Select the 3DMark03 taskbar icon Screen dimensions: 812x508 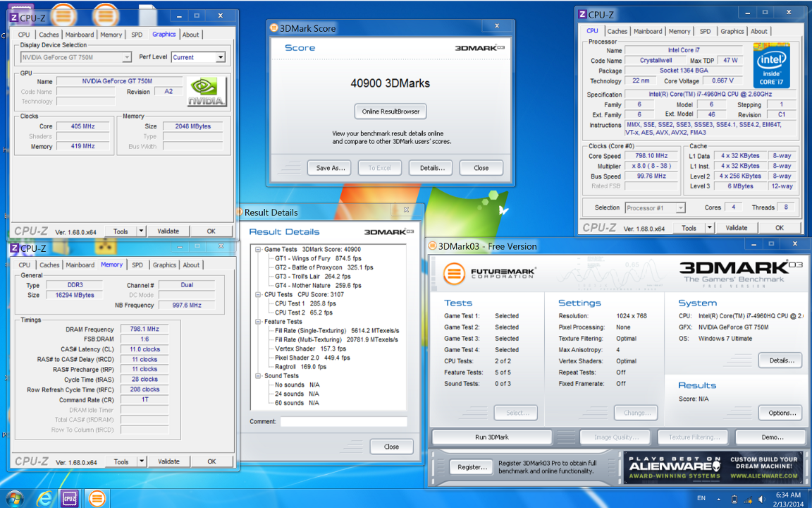pos(97,499)
